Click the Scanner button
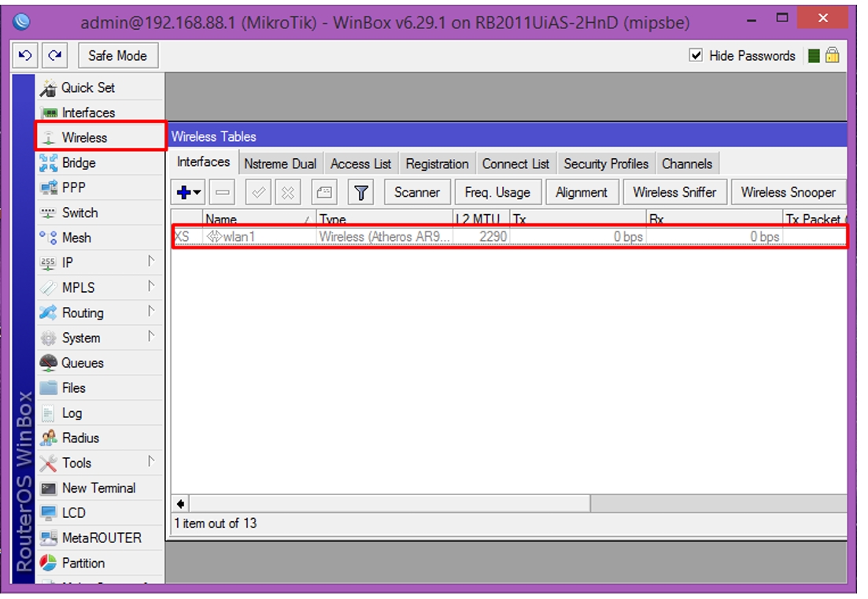The height and width of the screenshot is (599, 868). pos(417,193)
